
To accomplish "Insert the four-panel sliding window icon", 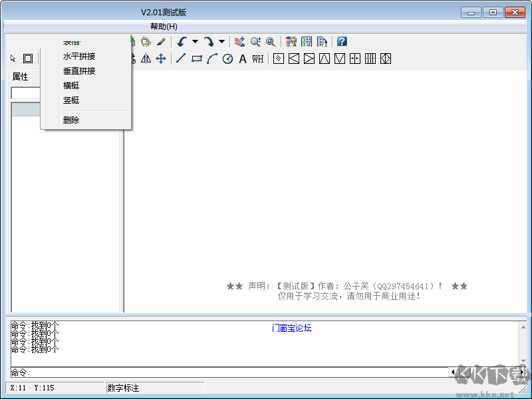I will [370, 59].
